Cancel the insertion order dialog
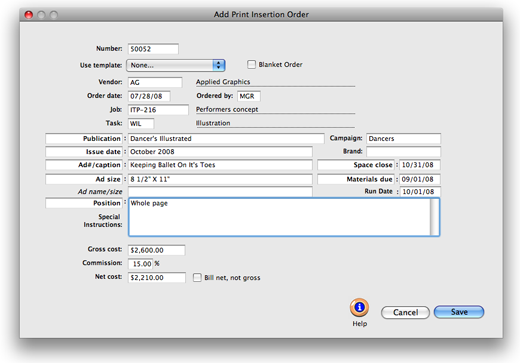Viewport: 520px width, 363px height. pyautogui.click(x=405, y=312)
